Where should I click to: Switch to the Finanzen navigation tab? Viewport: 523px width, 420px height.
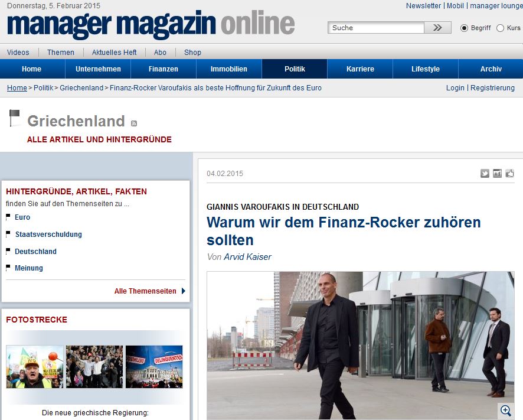click(164, 69)
